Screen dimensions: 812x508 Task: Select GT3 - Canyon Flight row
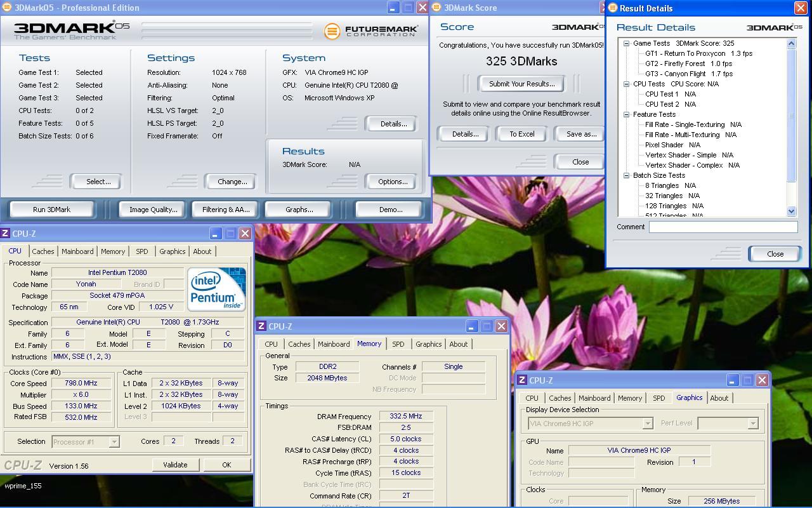689,74
